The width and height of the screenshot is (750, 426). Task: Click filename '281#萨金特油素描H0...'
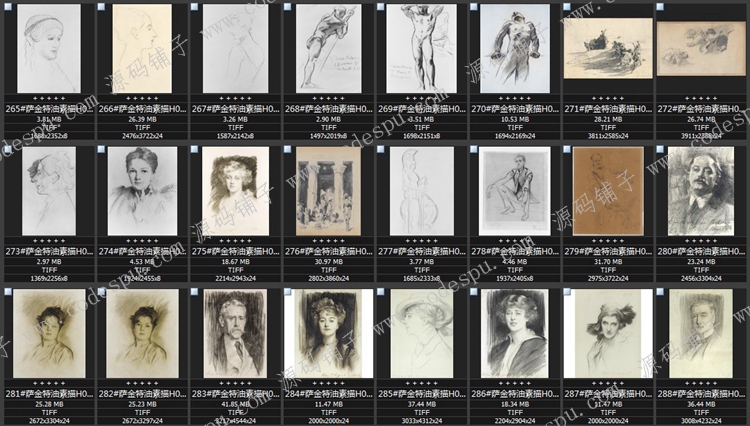pyautogui.click(x=49, y=394)
